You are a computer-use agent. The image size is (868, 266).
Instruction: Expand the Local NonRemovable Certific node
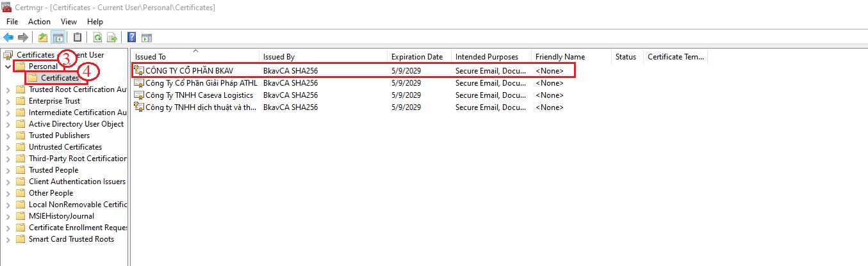(x=8, y=205)
